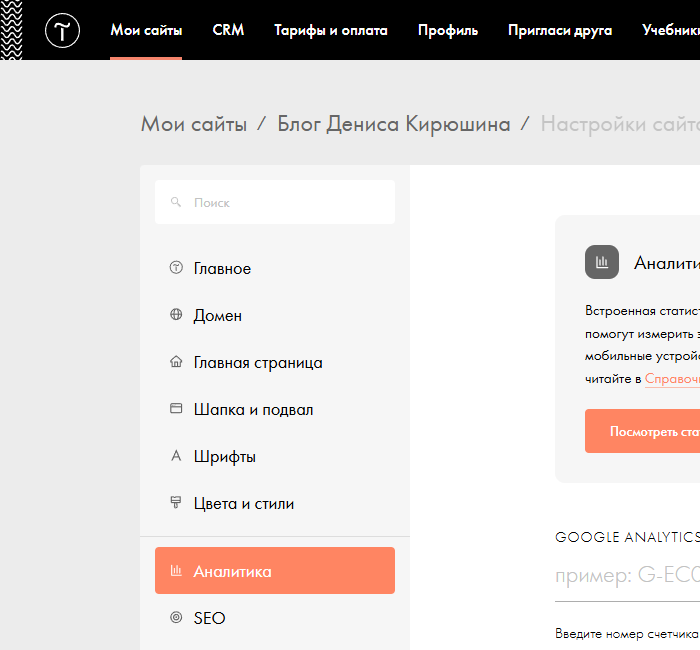This screenshot has height=650, width=700.
Task: Open Тарифы и оплата menu item
Action: pyautogui.click(x=331, y=30)
